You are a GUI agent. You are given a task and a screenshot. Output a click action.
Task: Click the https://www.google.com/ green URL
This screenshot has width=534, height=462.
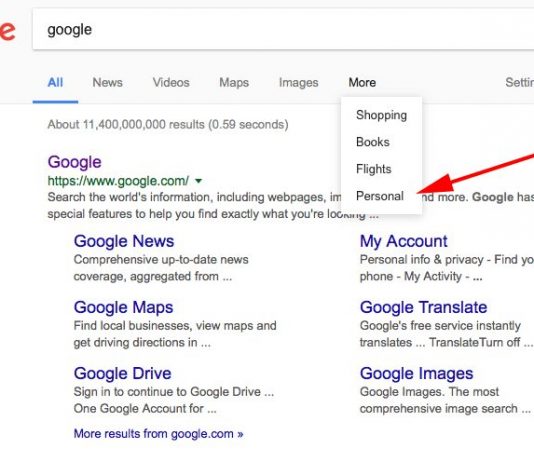(x=118, y=181)
